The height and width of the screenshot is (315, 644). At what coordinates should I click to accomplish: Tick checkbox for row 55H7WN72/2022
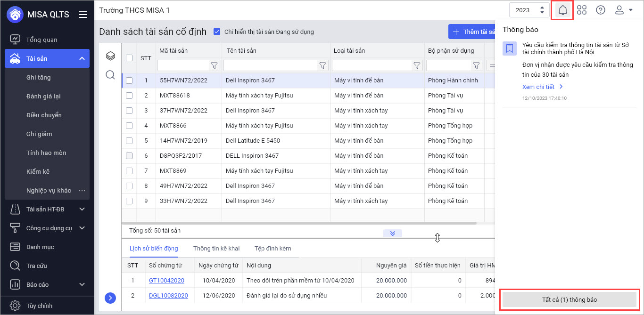(129, 81)
